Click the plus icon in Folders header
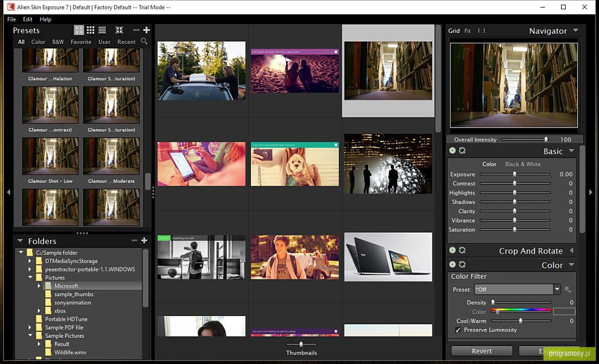This screenshot has width=599, height=364. 144,240
